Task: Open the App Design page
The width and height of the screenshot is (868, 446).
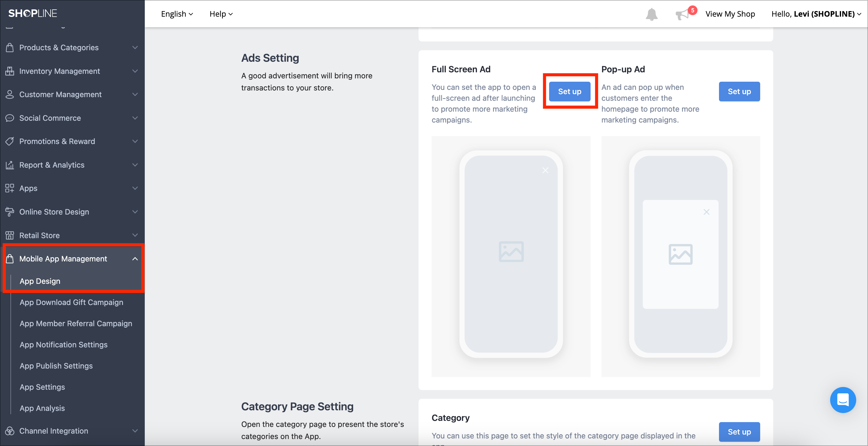Action: pos(40,281)
